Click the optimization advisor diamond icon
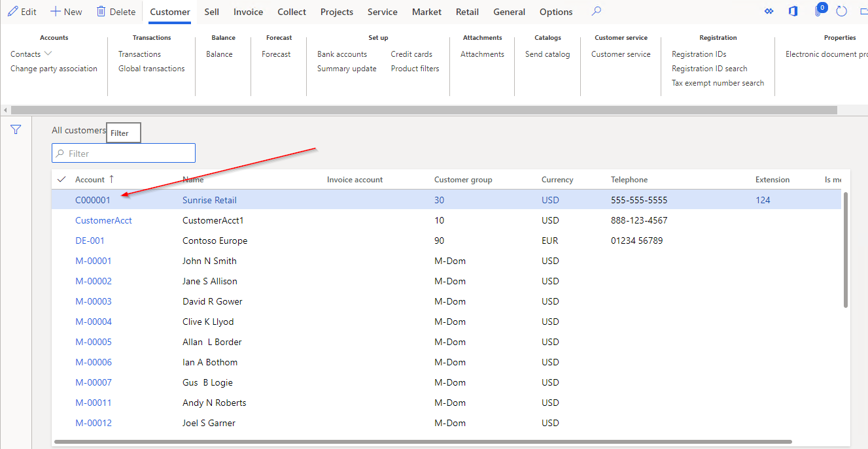The image size is (868, 449). click(769, 10)
